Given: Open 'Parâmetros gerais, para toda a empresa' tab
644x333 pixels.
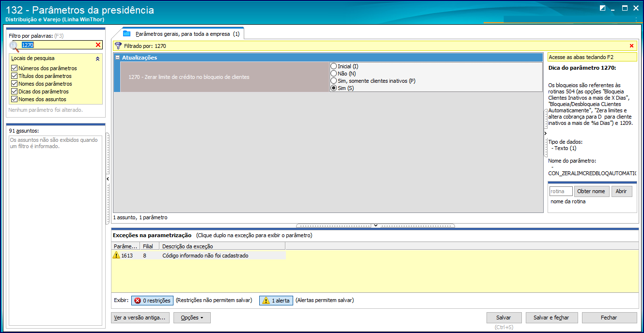Looking at the screenshot, I should (183, 34).
